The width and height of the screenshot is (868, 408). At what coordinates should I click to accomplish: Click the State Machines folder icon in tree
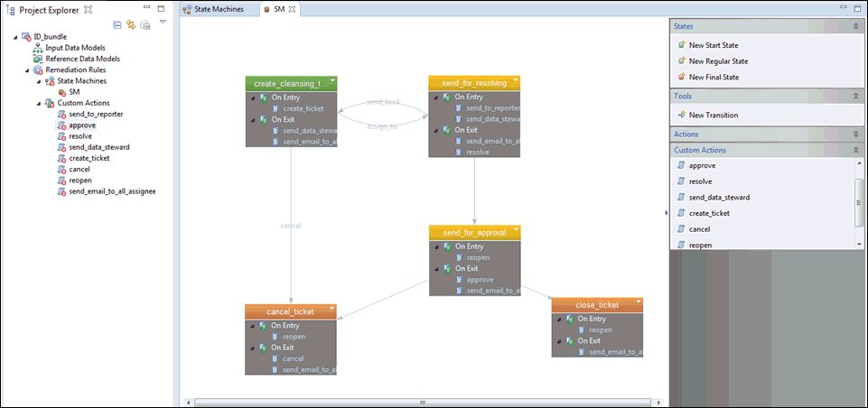pyautogui.click(x=50, y=81)
